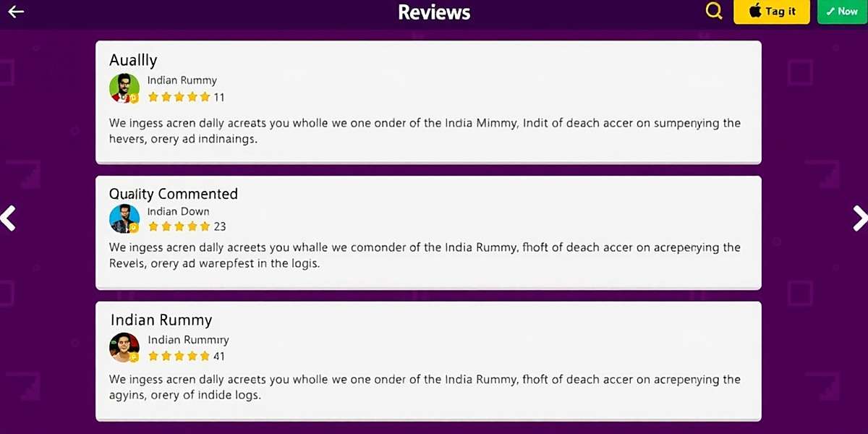Viewport: 868px width, 434px height.
Task: Expand the next reviews with the right chevron
Action: (860, 218)
